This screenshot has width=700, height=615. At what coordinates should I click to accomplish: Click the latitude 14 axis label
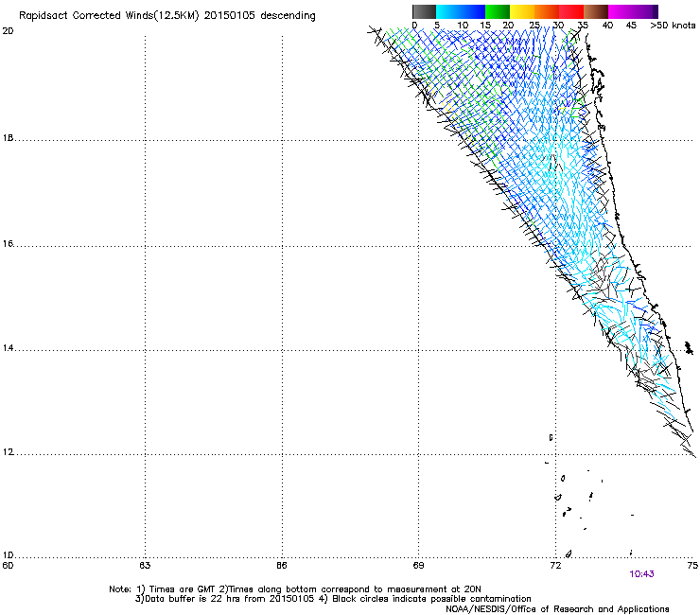point(8,348)
